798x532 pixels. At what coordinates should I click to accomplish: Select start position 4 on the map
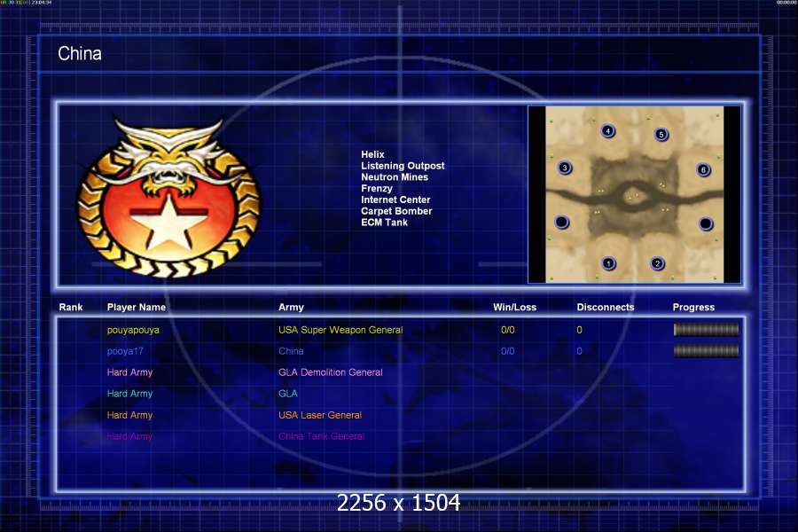pos(607,131)
